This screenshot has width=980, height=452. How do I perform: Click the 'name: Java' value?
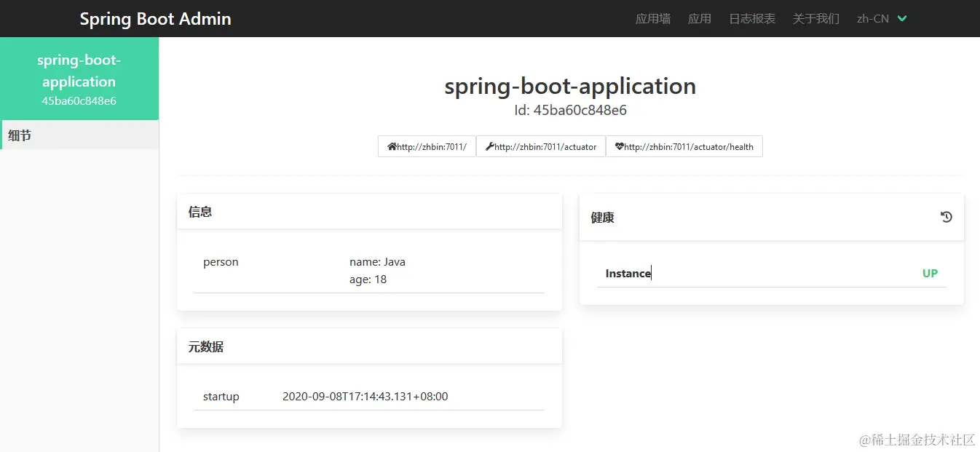pos(377,262)
